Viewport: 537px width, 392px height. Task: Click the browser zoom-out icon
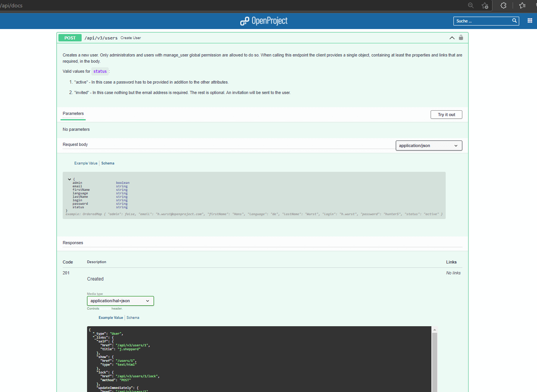pyautogui.click(x=470, y=5)
